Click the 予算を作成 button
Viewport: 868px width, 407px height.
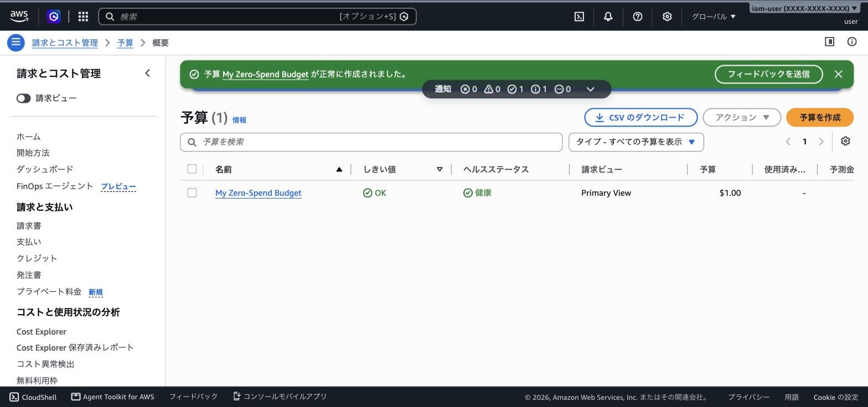tap(820, 117)
